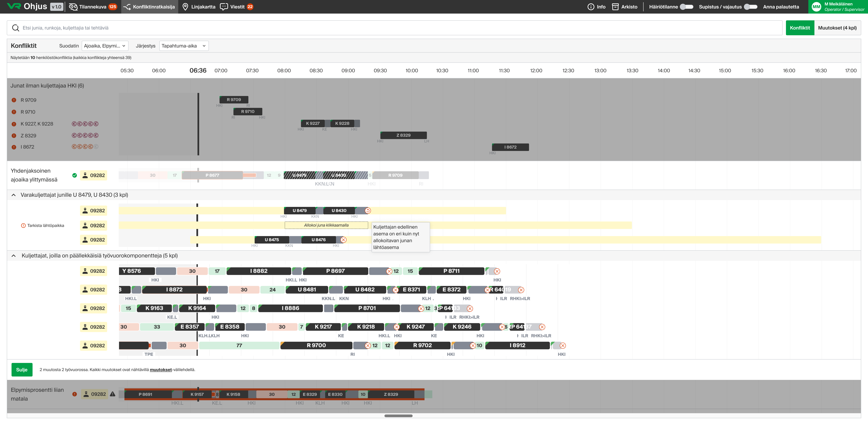Open Linjakartta map view
Image resolution: width=868 pixels, height=425 pixels.
(199, 7)
